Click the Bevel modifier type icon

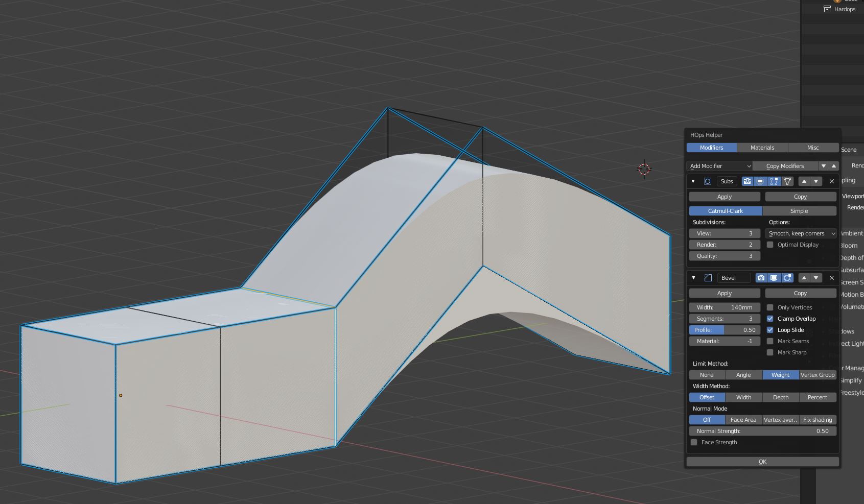[708, 278]
